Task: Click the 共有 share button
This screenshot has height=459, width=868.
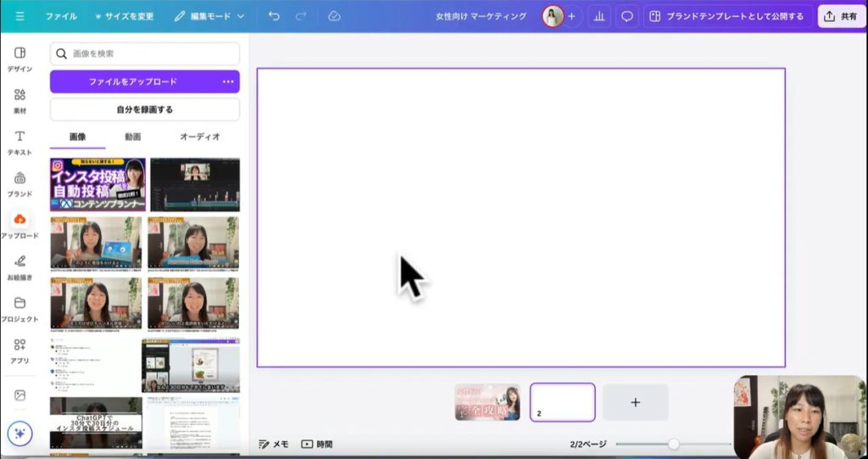Action: click(841, 16)
